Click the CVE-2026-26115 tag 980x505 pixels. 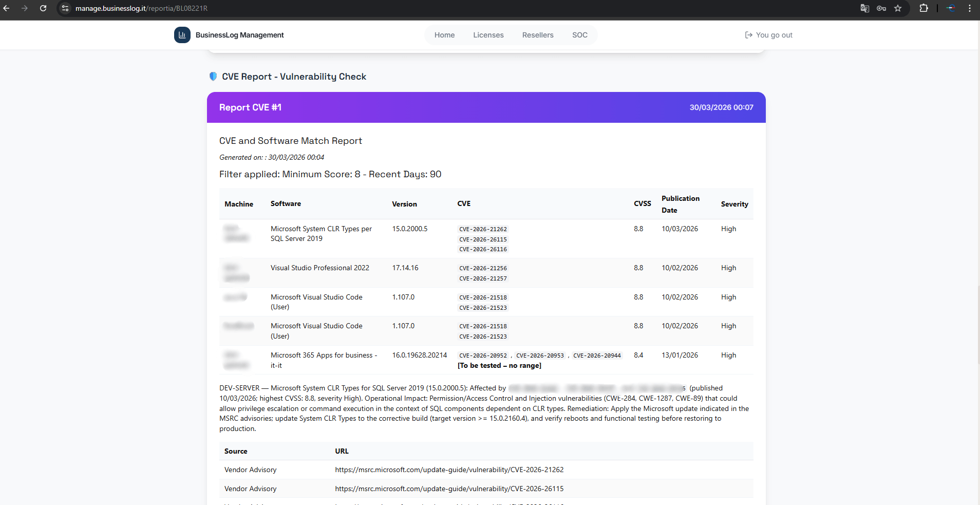point(483,239)
